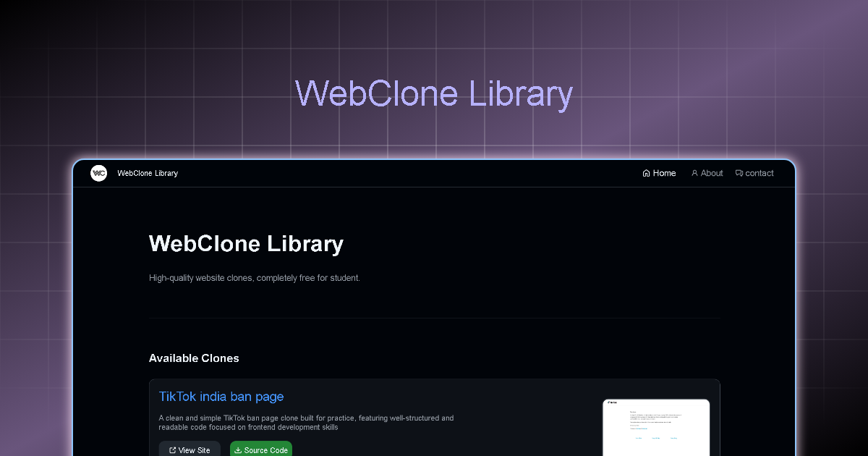Click the WC logo icon in navbar

click(98, 173)
